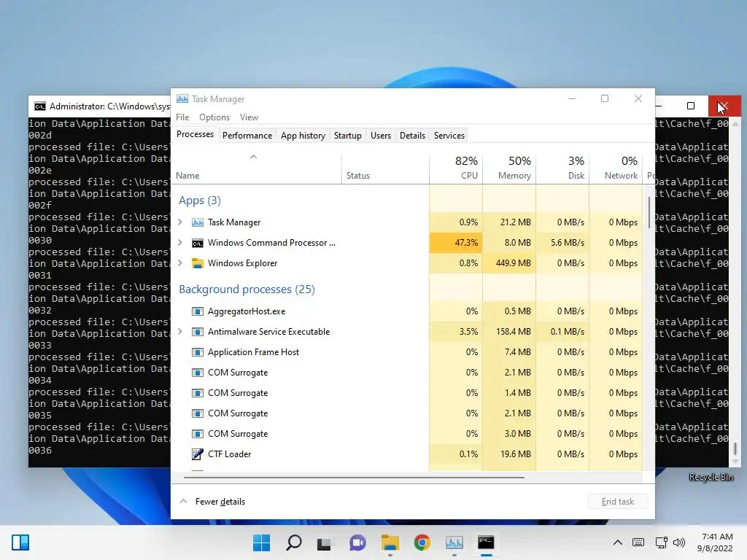Click the Antimalware Service Executable icon

point(197,332)
